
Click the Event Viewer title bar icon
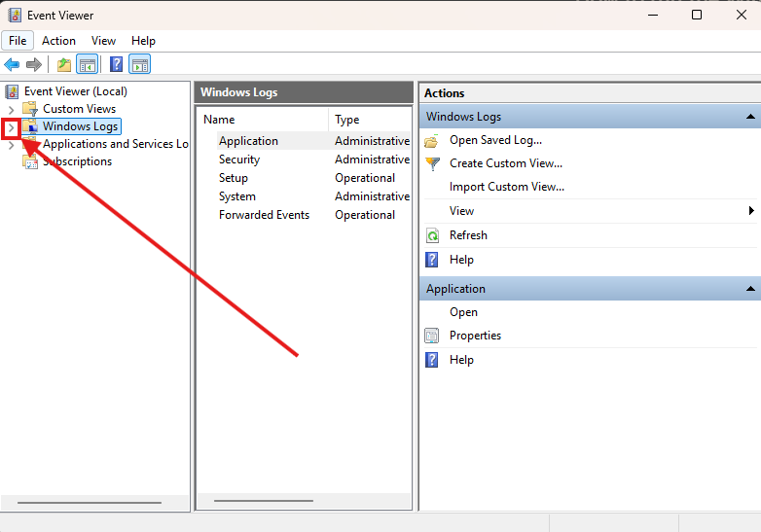(x=15, y=15)
